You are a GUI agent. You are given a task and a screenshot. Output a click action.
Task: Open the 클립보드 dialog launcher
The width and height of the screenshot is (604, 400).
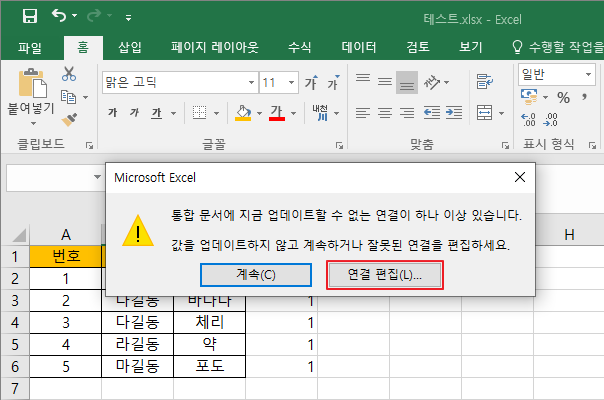[x=89, y=145]
